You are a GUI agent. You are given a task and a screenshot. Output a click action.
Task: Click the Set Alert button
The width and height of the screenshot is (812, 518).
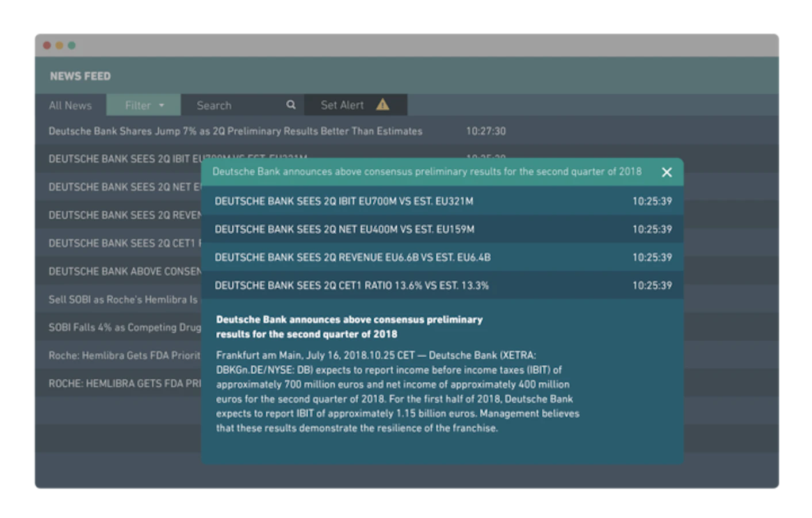tap(356, 105)
